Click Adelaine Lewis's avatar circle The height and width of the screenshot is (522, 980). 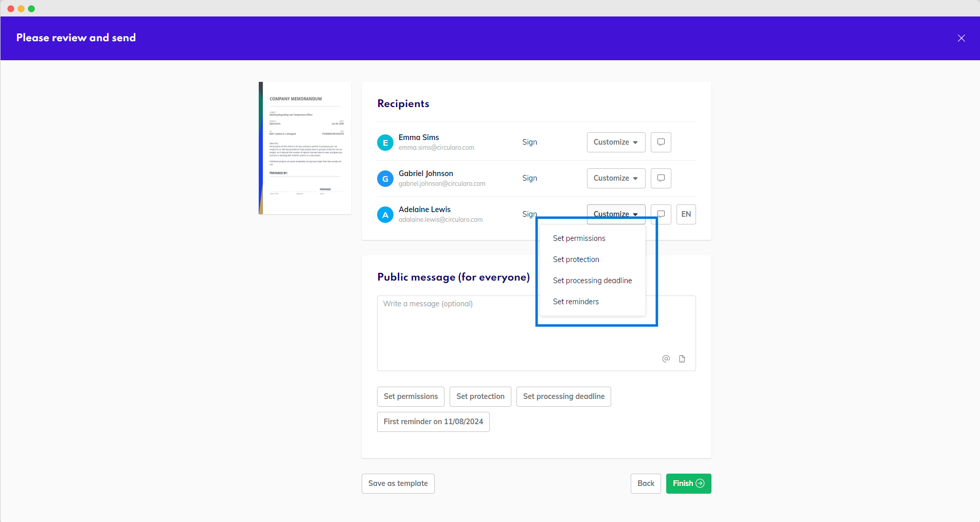point(385,214)
